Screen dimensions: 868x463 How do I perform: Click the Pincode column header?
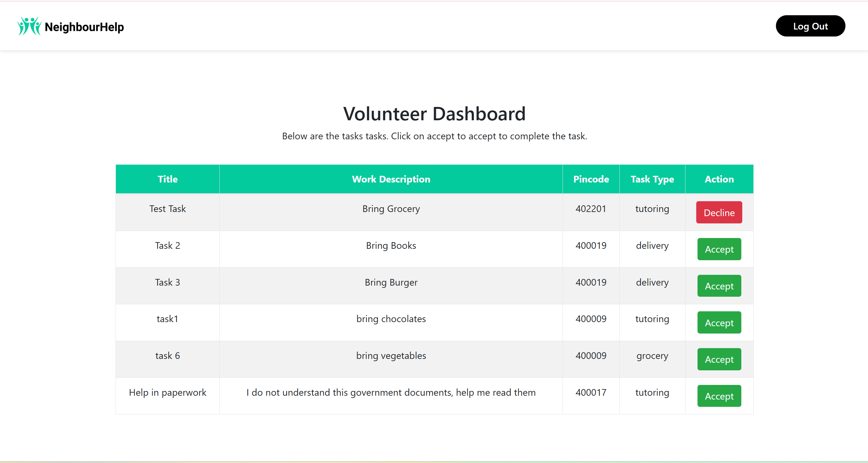click(x=591, y=179)
